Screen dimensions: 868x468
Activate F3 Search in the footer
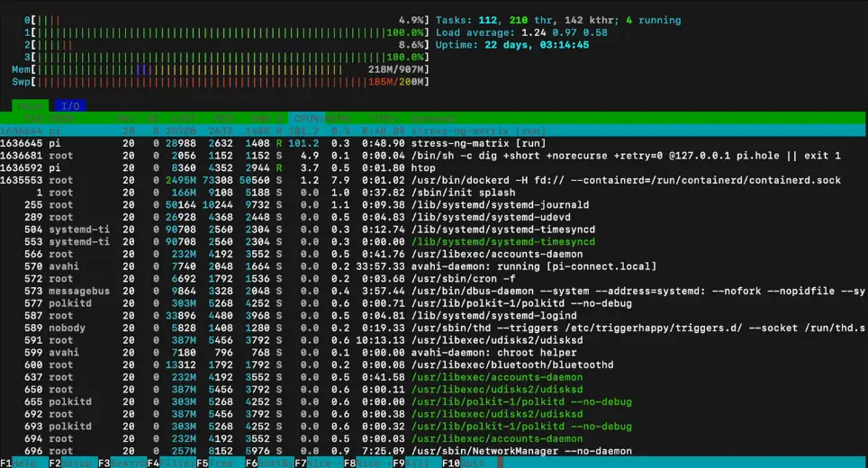point(122,463)
